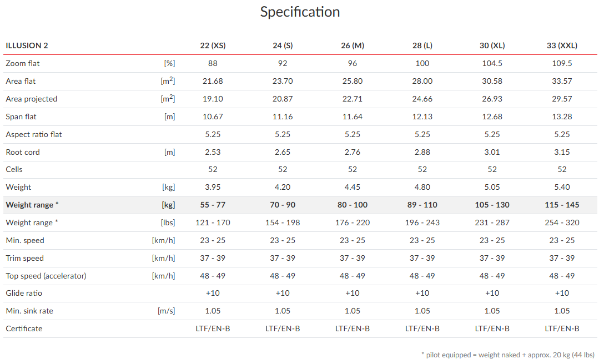This screenshot has height=364, width=599.
Task: Click the Zoom flat row label
Action: [x=23, y=63]
